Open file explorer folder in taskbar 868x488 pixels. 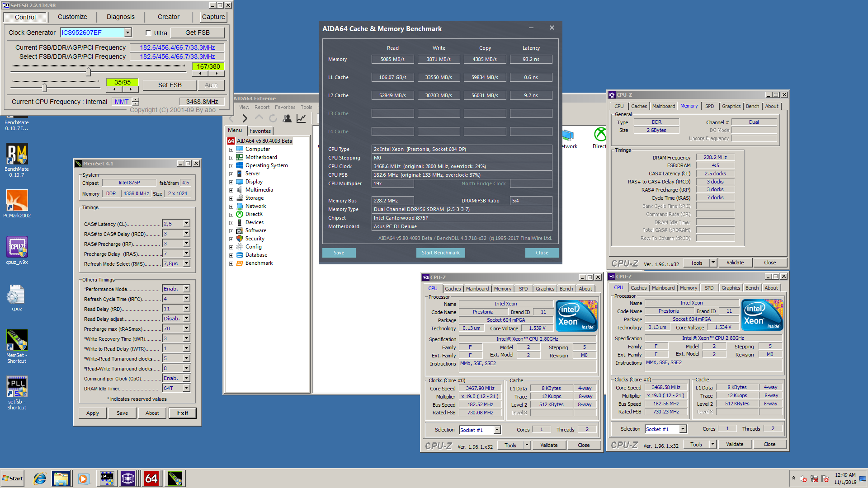click(61, 479)
